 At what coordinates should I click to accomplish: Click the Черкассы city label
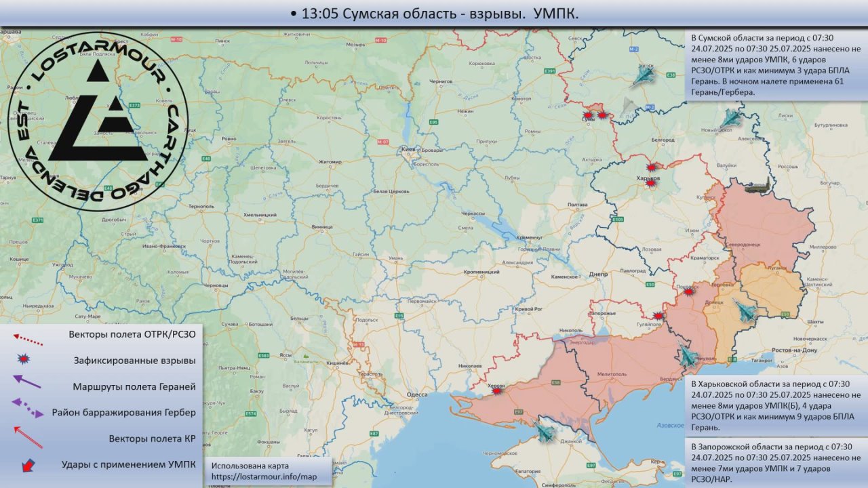point(473,213)
